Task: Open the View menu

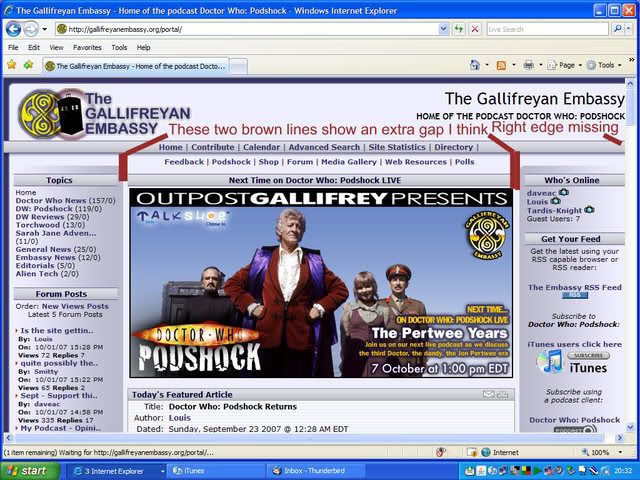Action: coord(56,47)
